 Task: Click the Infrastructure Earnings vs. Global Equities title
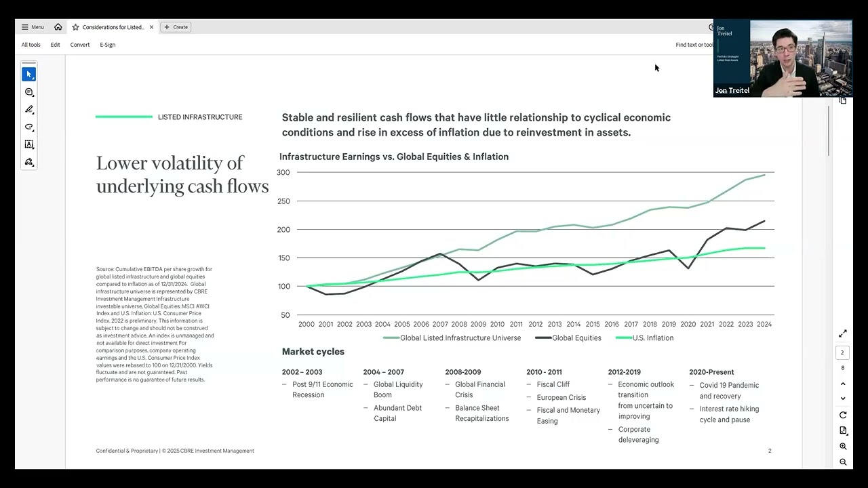(394, 157)
